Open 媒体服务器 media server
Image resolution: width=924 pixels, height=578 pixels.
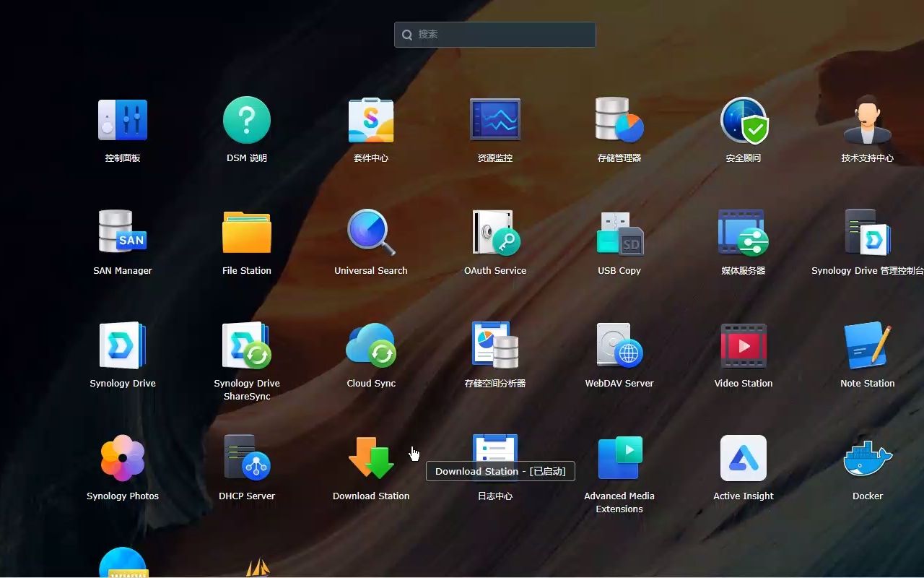click(x=744, y=233)
